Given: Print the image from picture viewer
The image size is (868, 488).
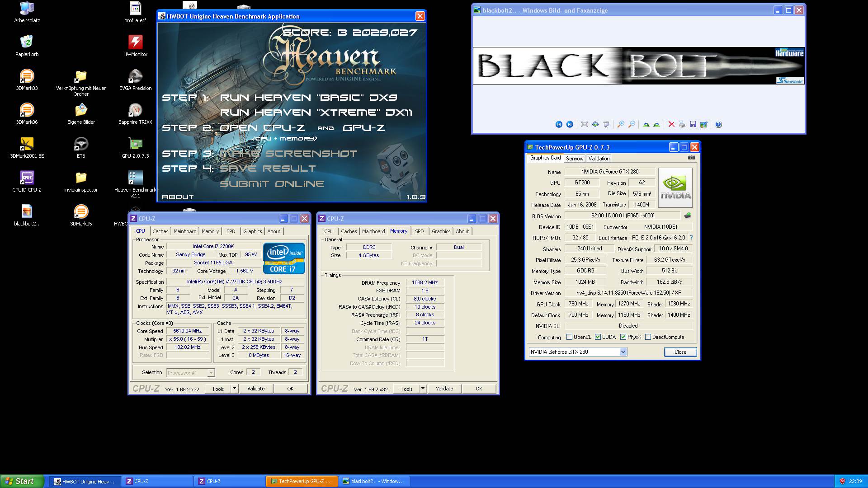Looking at the screenshot, I should click(x=682, y=124).
